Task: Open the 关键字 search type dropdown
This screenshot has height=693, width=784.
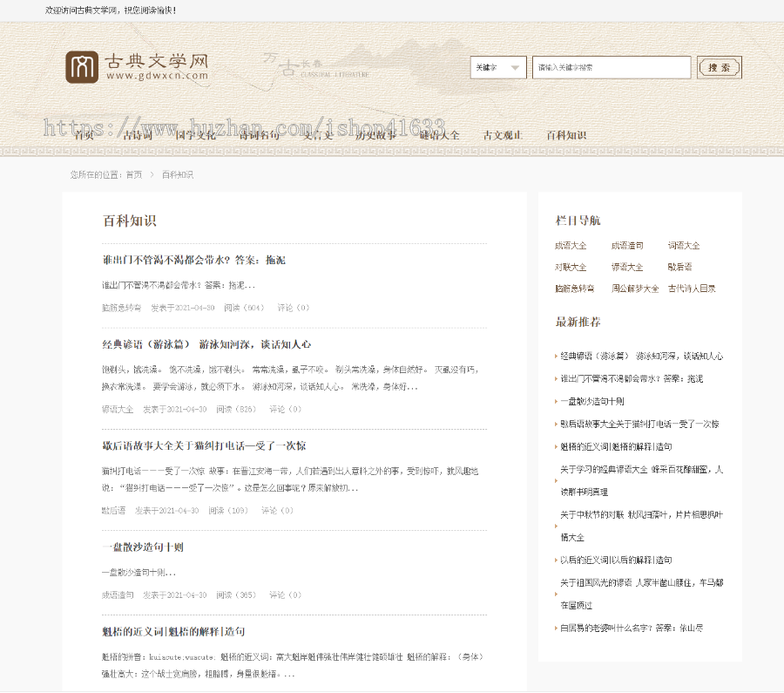Action: pos(498,67)
